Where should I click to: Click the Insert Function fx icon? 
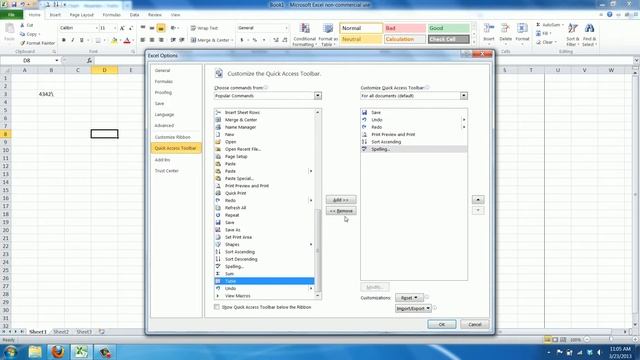point(89,60)
